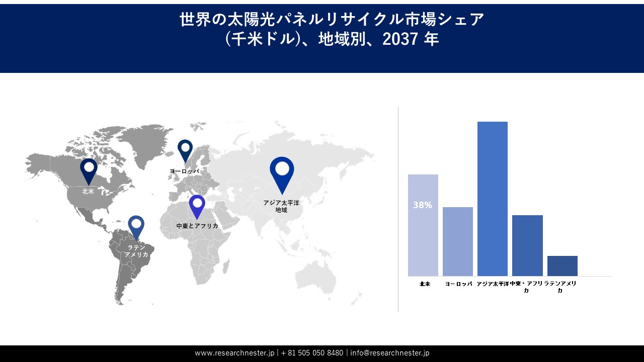Click the tallest Asia Pacific bar
This screenshot has width=644, height=362.
tap(493, 199)
